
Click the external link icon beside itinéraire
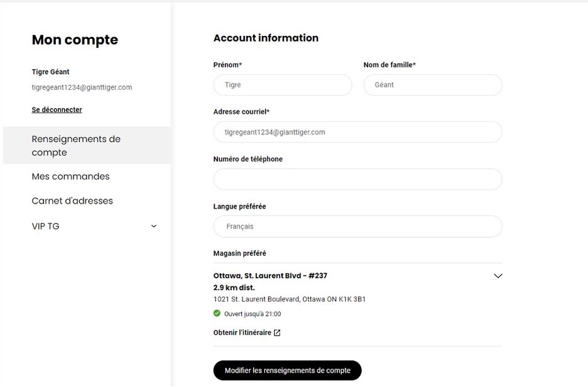pyautogui.click(x=277, y=333)
